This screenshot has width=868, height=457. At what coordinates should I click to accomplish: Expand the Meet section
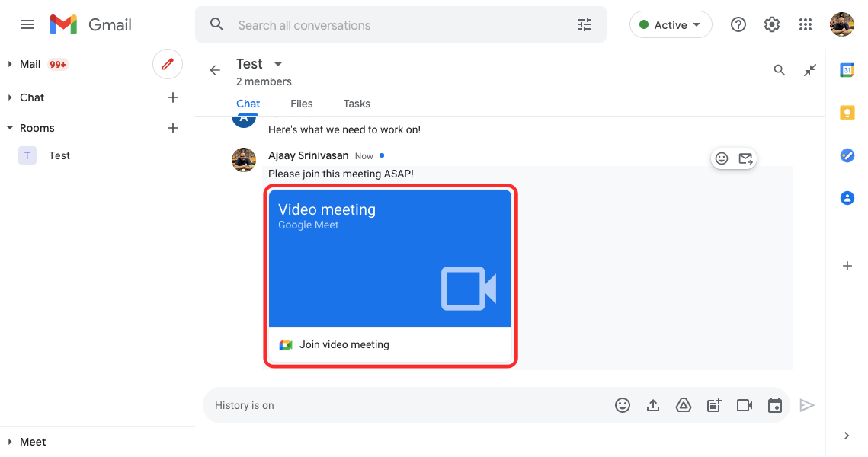pos(10,442)
